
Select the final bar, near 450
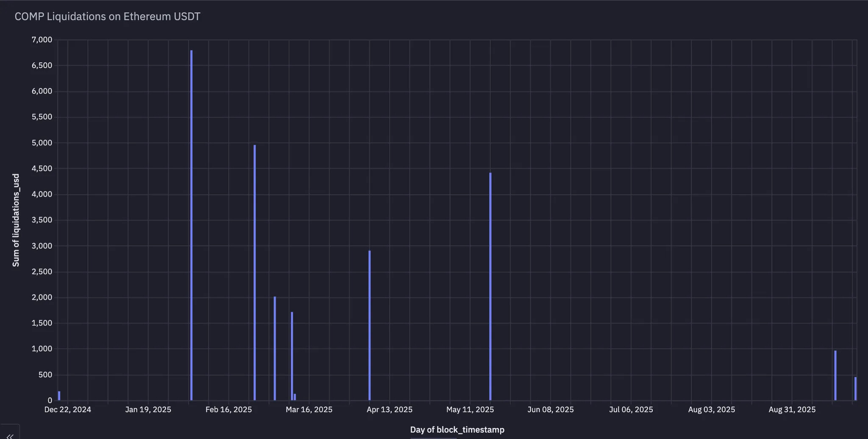tap(855, 389)
